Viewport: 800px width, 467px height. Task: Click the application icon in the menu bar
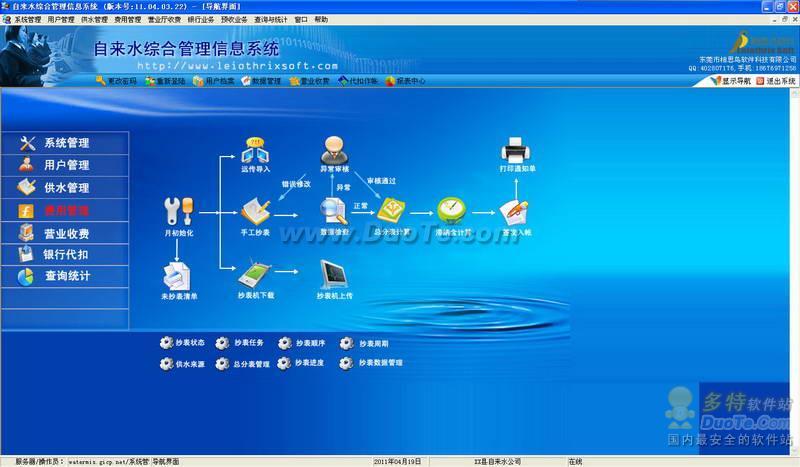(7, 19)
